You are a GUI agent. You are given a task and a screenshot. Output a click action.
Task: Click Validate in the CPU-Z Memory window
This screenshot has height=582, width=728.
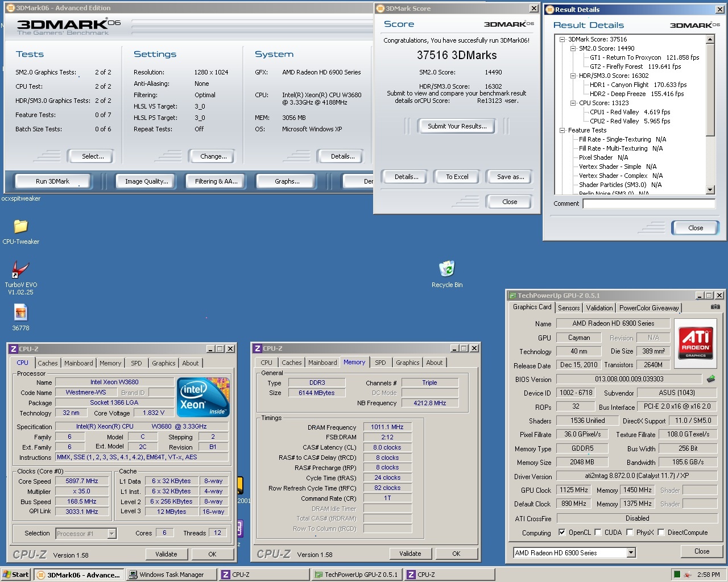(x=410, y=554)
